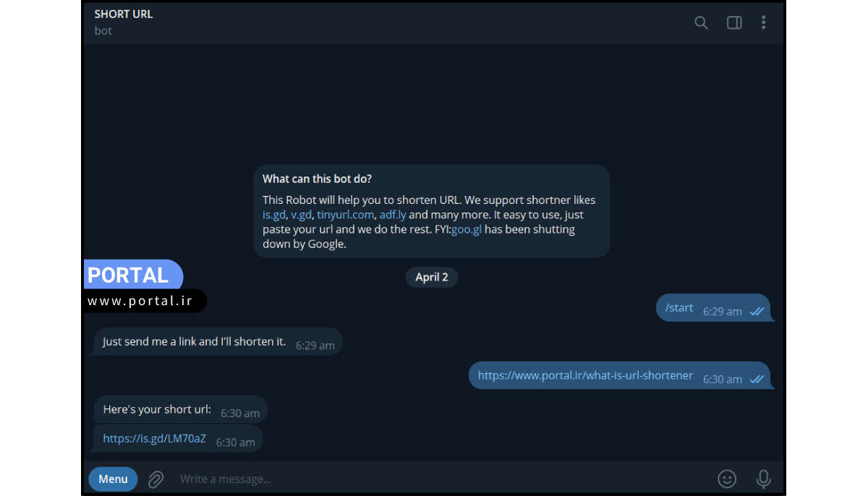Click the SHORT URL bot title
The width and height of the screenshot is (868, 496).
tap(124, 14)
